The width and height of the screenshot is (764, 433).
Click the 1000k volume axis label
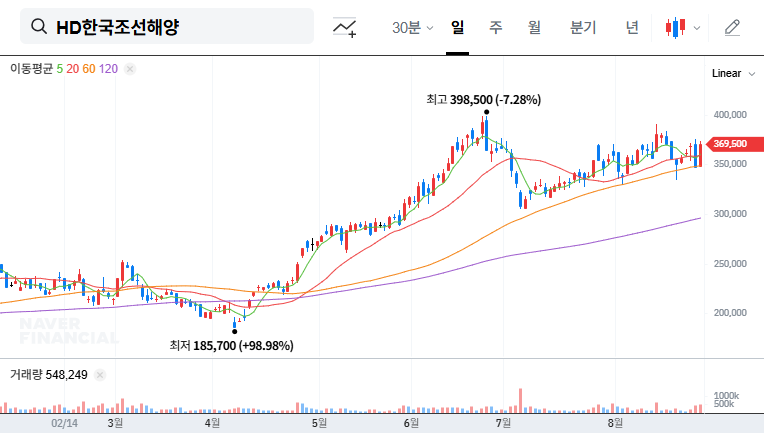pos(726,395)
